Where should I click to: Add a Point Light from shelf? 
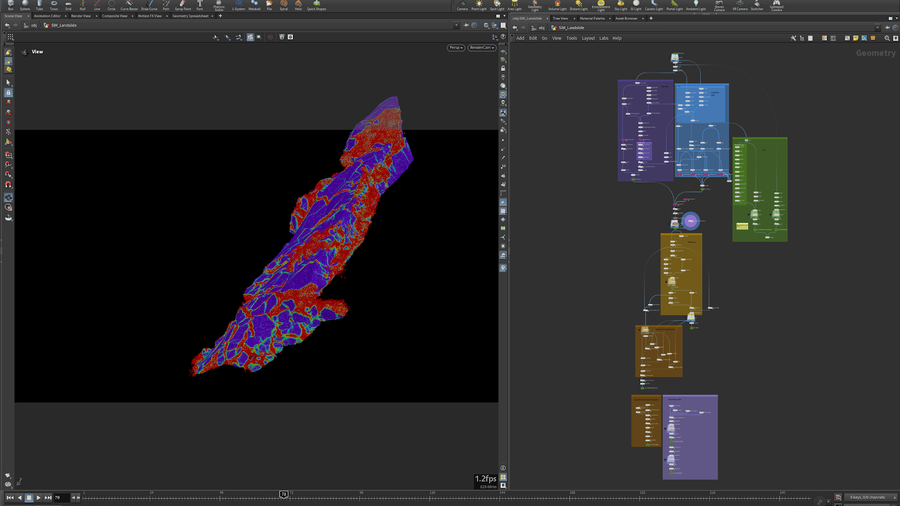point(479,5)
